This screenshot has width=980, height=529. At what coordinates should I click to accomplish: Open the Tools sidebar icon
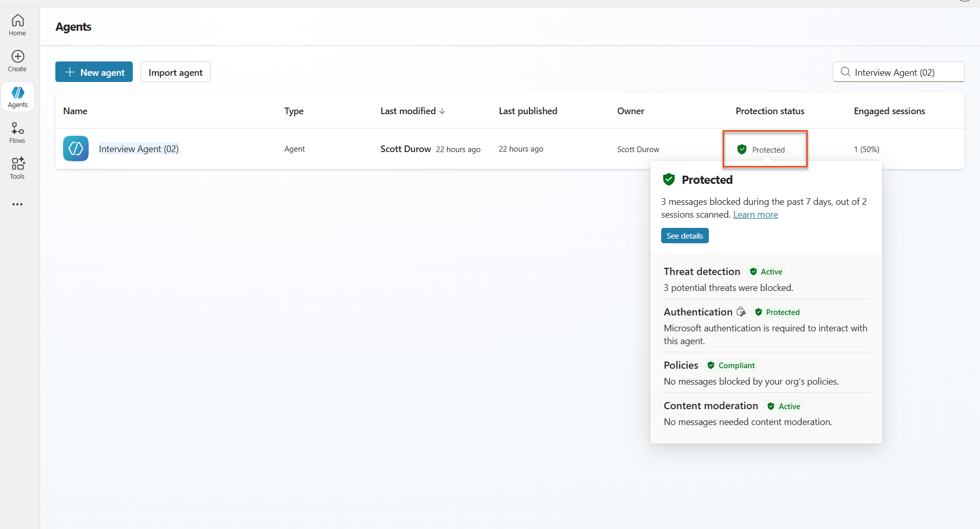point(17,168)
